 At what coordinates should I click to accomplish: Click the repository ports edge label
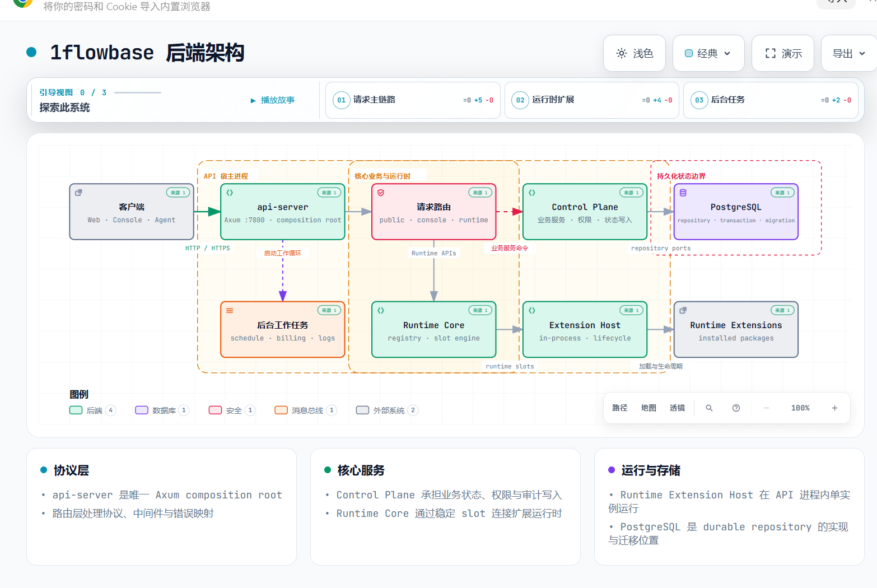pos(661,248)
